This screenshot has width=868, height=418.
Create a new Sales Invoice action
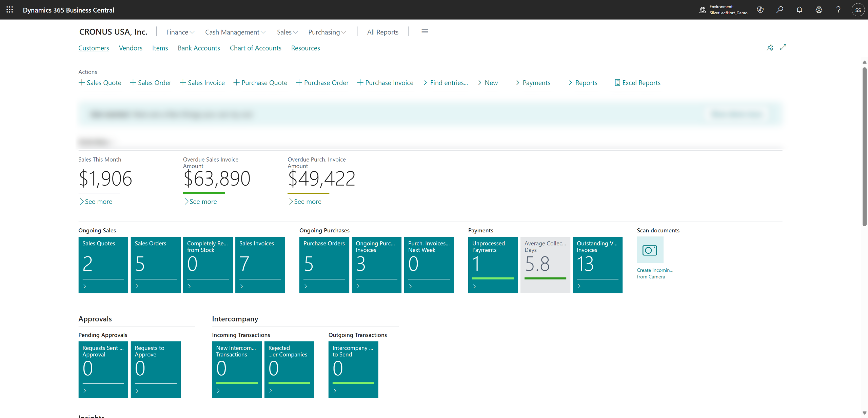(x=202, y=83)
